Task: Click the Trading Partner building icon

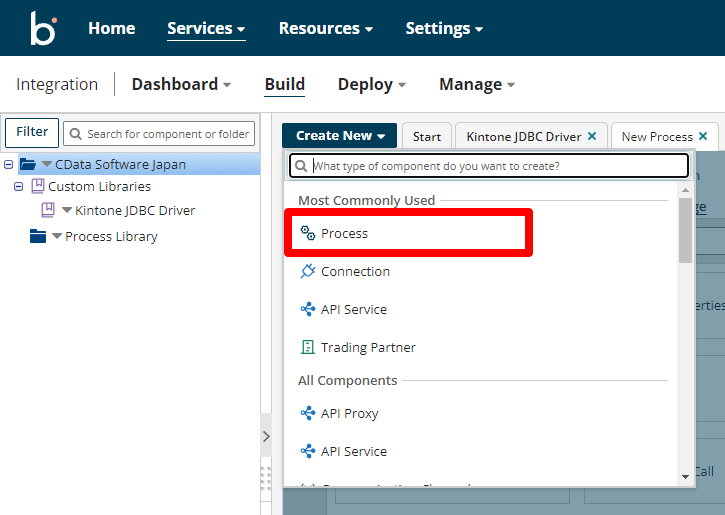Action: pyautogui.click(x=308, y=347)
